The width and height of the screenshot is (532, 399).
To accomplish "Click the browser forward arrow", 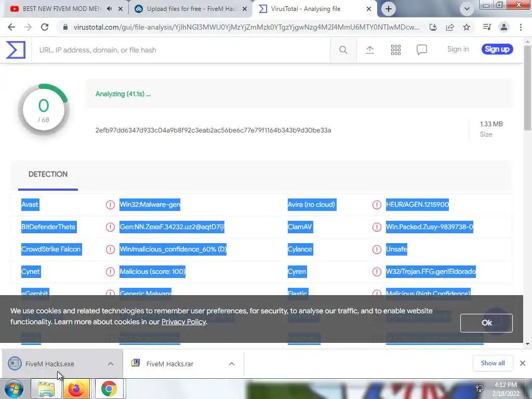I will click(x=28, y=27).
